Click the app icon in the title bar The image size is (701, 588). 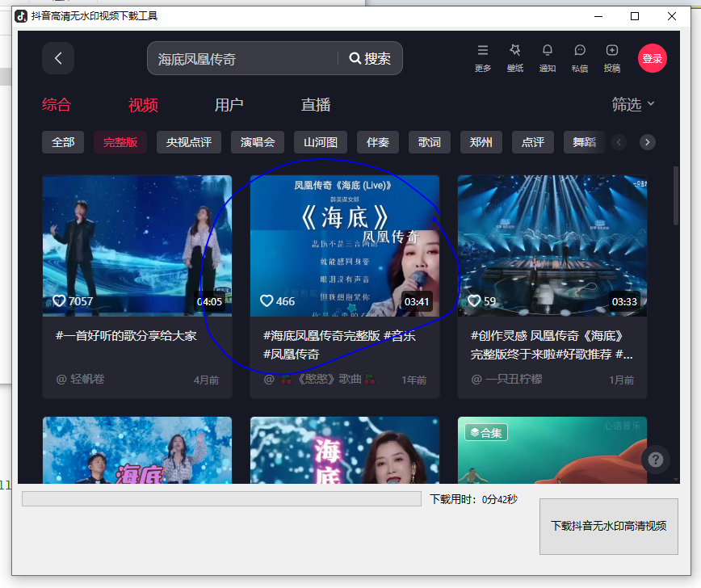pyautogui.click(x=21, y=16)
